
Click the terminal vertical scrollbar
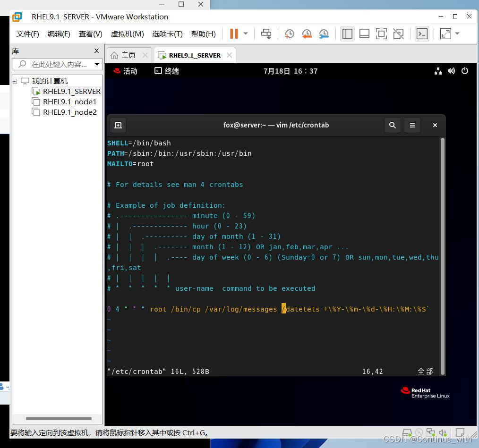point(442,256)
